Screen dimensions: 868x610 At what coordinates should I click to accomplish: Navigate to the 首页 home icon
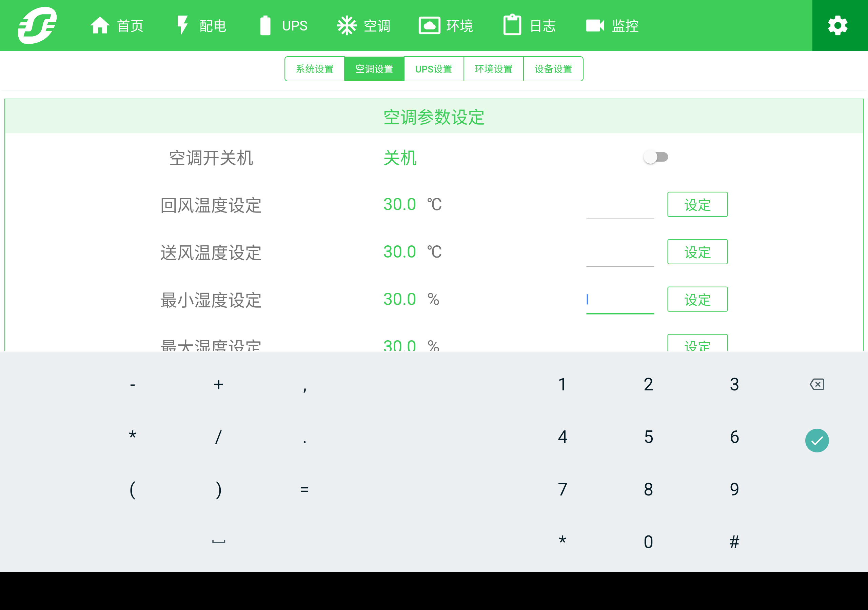[x=100, y=25]
